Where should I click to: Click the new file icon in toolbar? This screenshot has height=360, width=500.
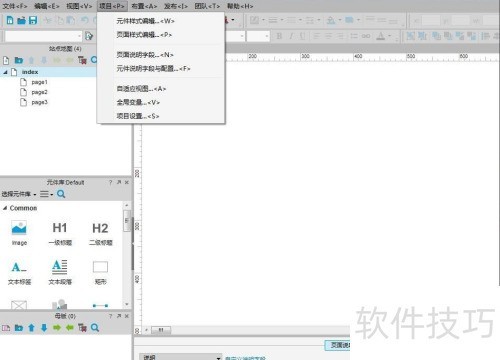(10, 20)
